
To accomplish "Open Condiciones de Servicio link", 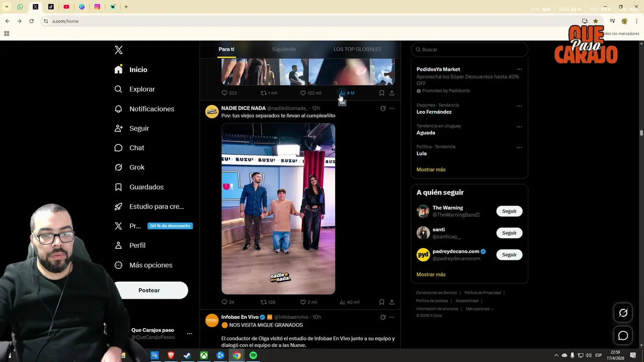I will (x=436, y=293).
